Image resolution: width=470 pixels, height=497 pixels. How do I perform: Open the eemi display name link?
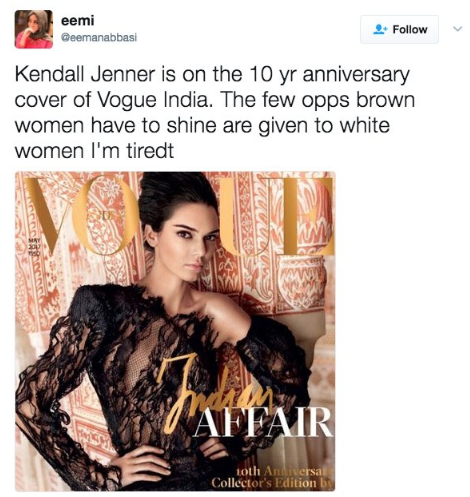tap(78, 20)
